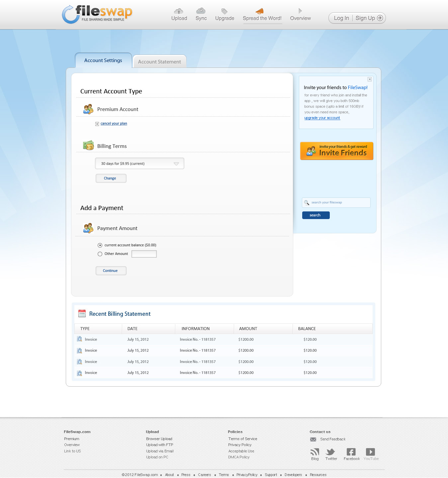This screenshot has height=478, width=448.
Task: Open the Blog RSS icon
Action: pyautogui.click(x=314, y=452)
